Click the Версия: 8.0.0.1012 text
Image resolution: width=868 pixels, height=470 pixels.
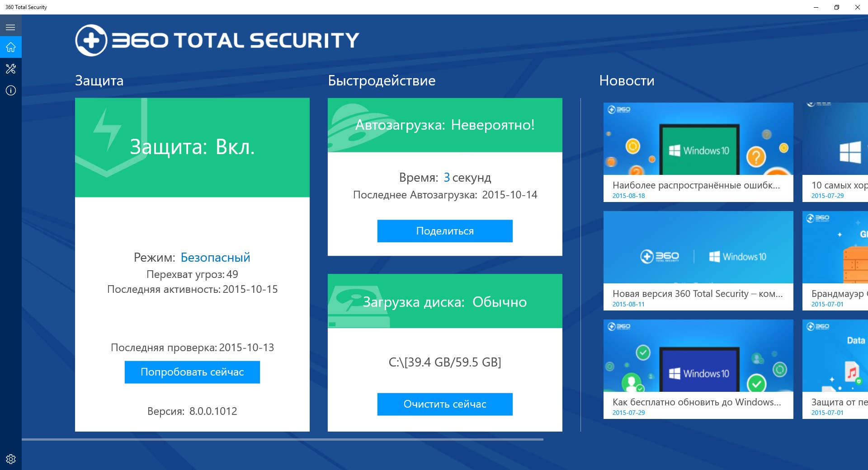[x=192, y=411]
